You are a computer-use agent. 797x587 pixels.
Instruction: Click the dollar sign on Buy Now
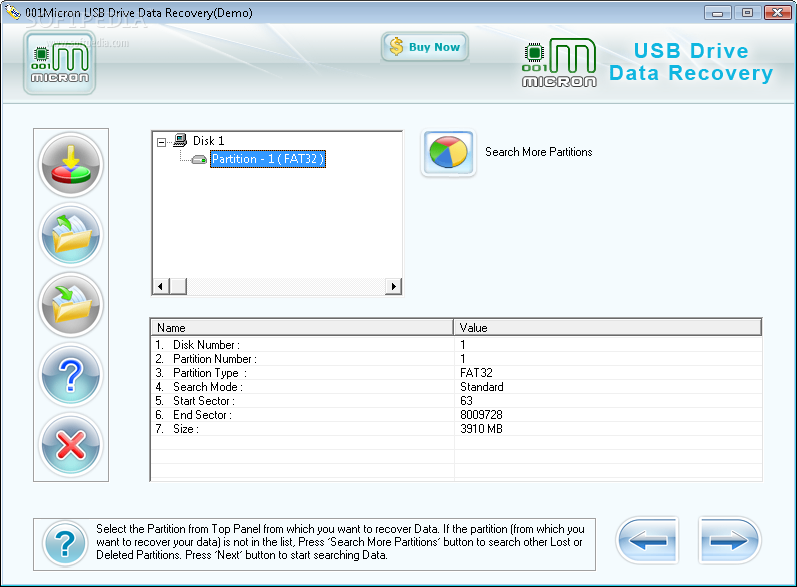396,47
